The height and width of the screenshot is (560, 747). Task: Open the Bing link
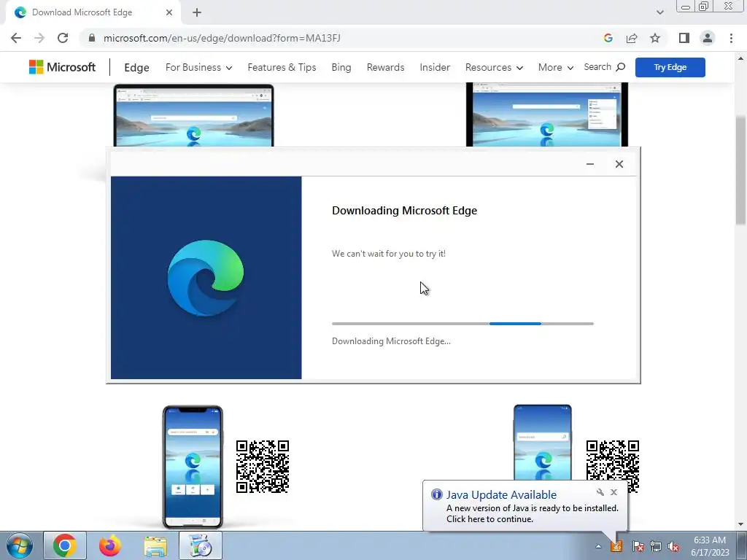pos(341,67)
